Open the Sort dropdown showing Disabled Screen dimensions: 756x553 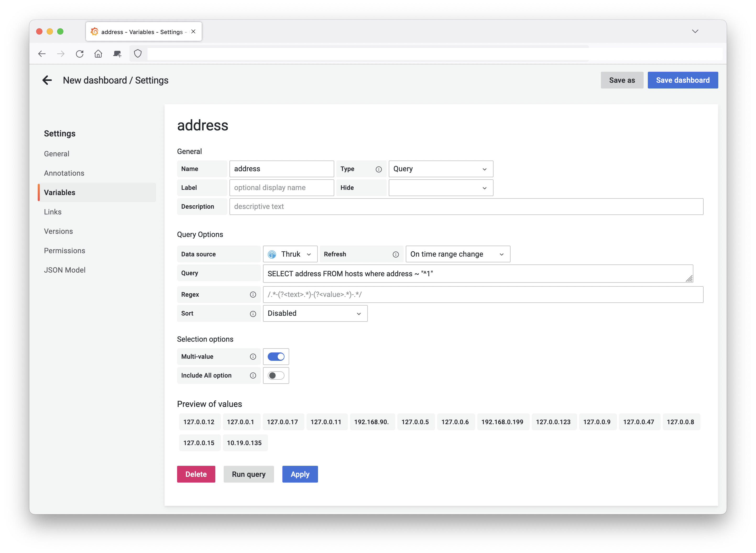pyautogui.click(x=315, y=314)
